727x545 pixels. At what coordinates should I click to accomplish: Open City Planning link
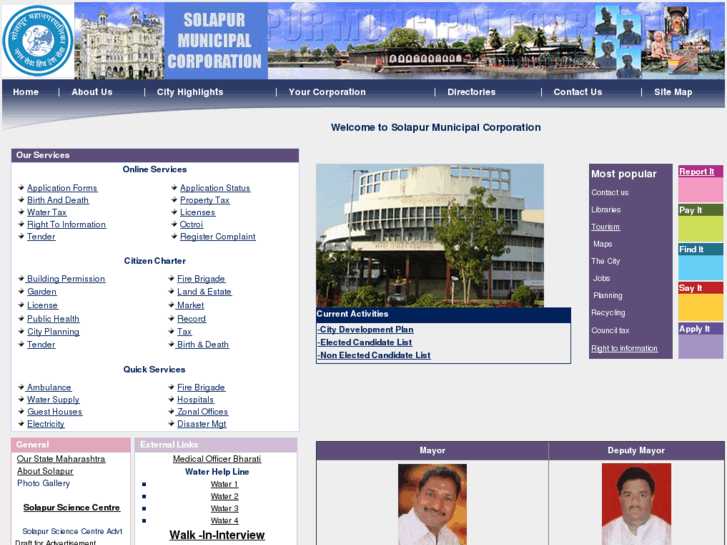[x=53, y=332]
